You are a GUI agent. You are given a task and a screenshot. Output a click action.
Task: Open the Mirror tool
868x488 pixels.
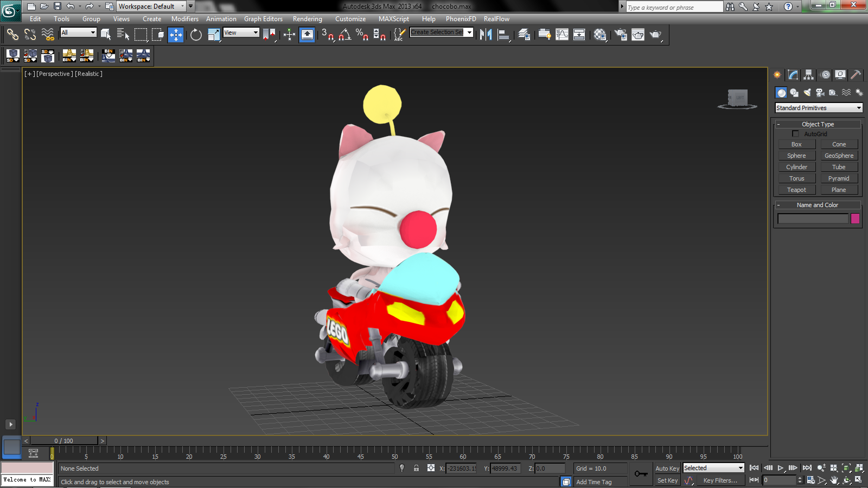[486, 35]
